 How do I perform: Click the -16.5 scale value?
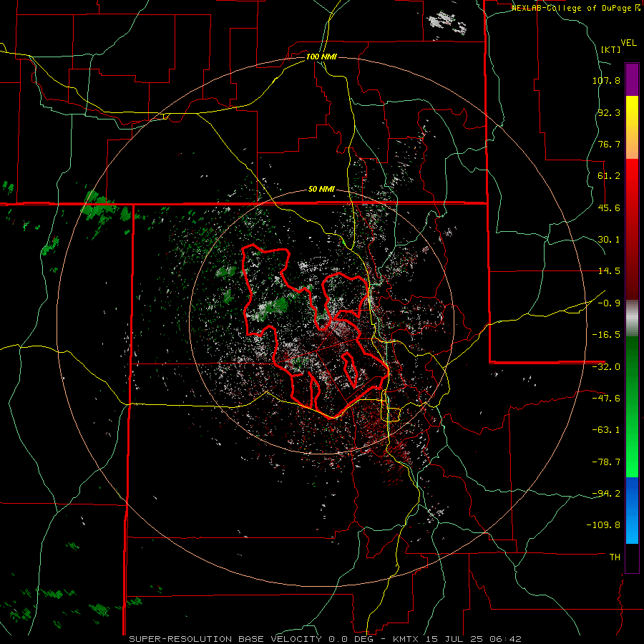(x=606, y=335)
